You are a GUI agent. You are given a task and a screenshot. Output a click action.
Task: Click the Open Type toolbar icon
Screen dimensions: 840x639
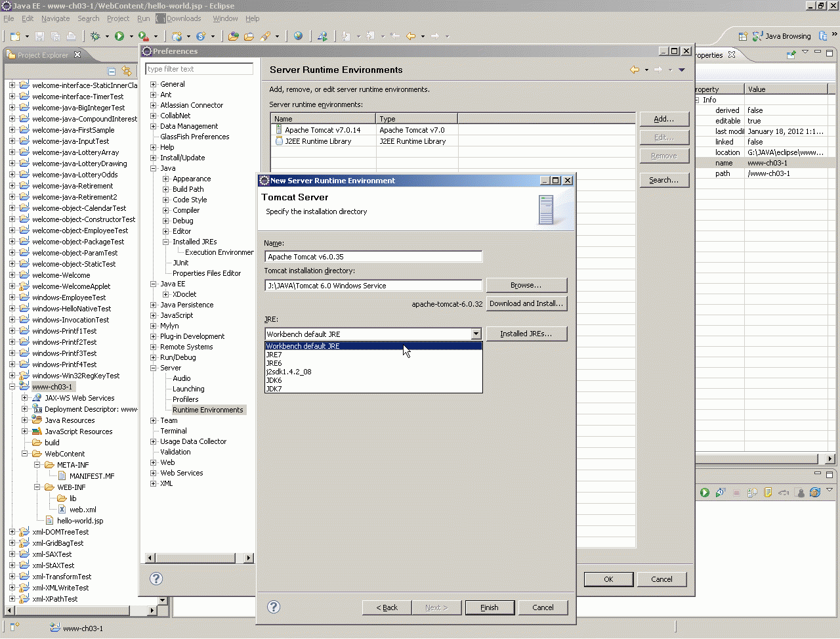(x=233, y=36)
